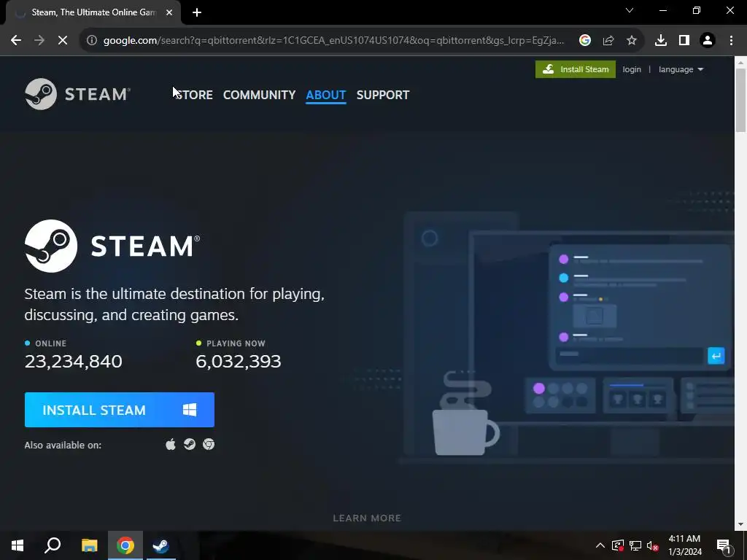The image size is (747, 560).
Task: Click the share this page icon
Action: click(x=608, y=41)
